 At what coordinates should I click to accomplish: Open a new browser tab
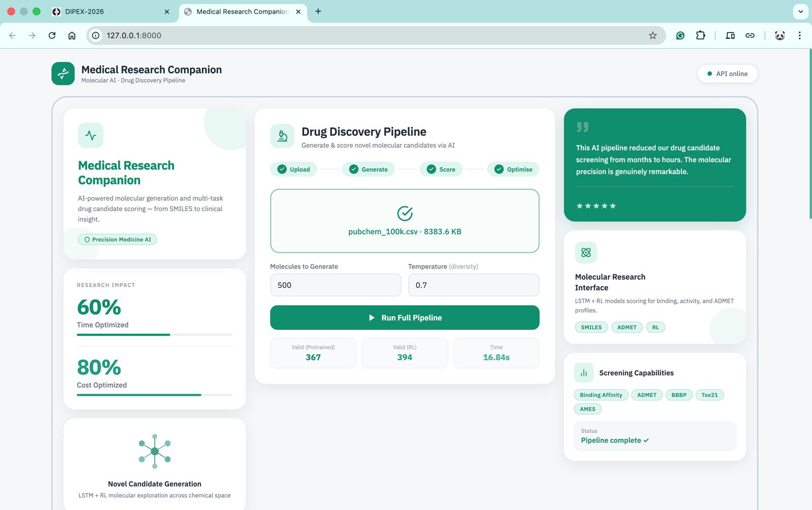318,11
